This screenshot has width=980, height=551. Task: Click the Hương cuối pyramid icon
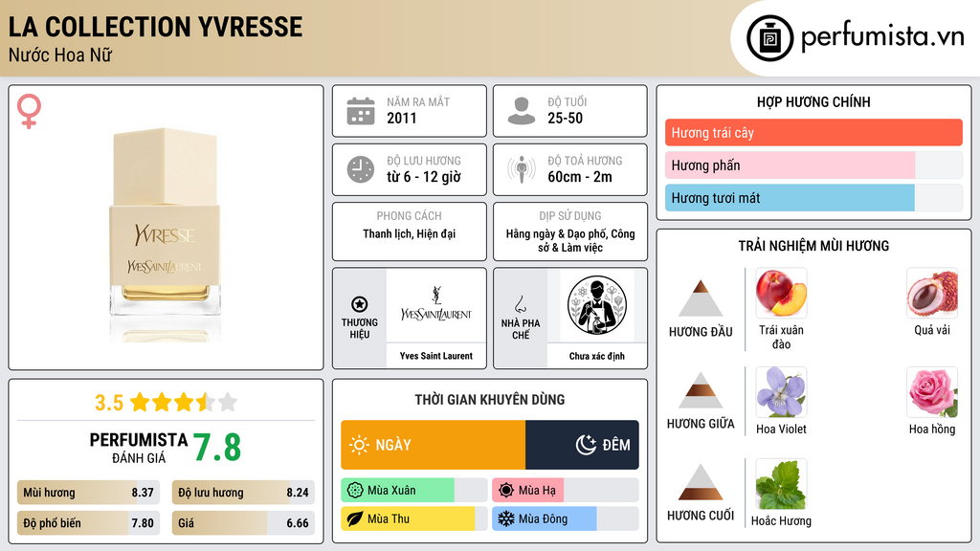701,482
